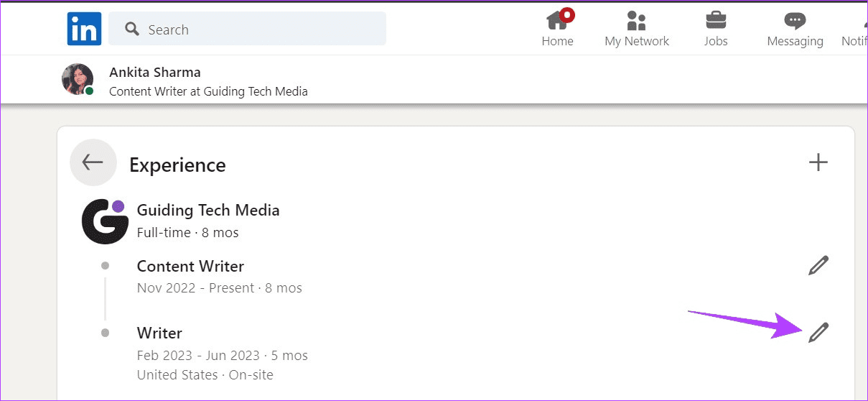Open the Messaging tab
This screenshot has height=401, width=868.
coord(795,29)
